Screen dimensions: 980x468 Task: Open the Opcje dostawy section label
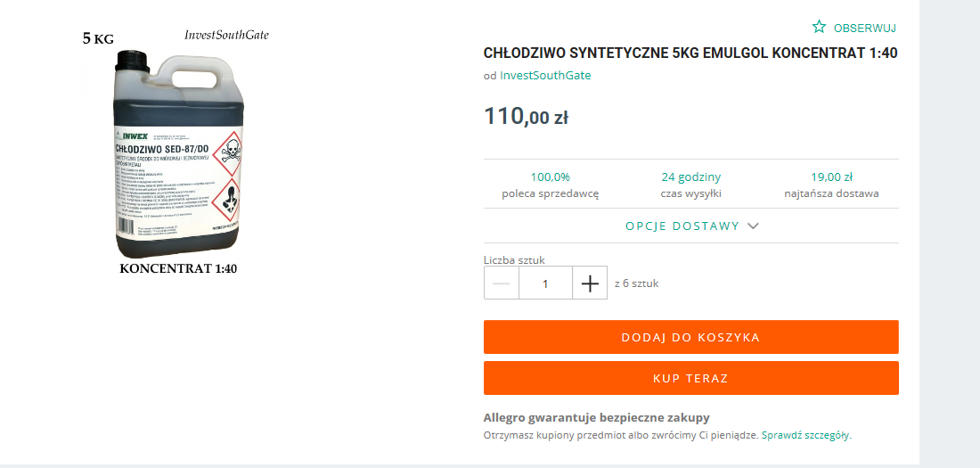click(682, 226)
